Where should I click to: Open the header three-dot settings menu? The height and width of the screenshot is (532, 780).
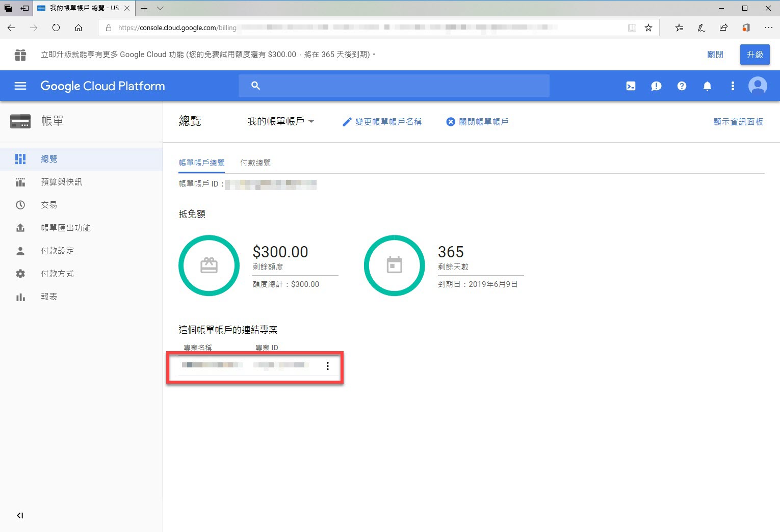click(x=733, y=86)
